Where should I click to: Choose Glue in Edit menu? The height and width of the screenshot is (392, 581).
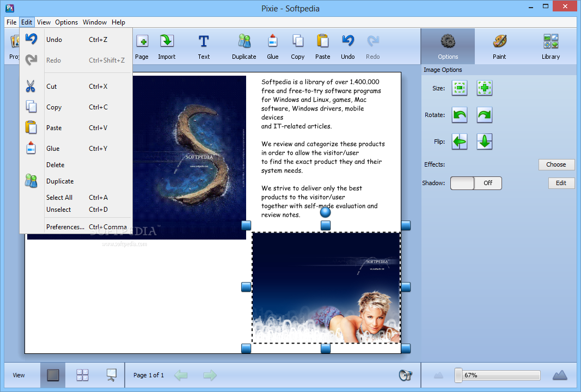pos(76,149)
